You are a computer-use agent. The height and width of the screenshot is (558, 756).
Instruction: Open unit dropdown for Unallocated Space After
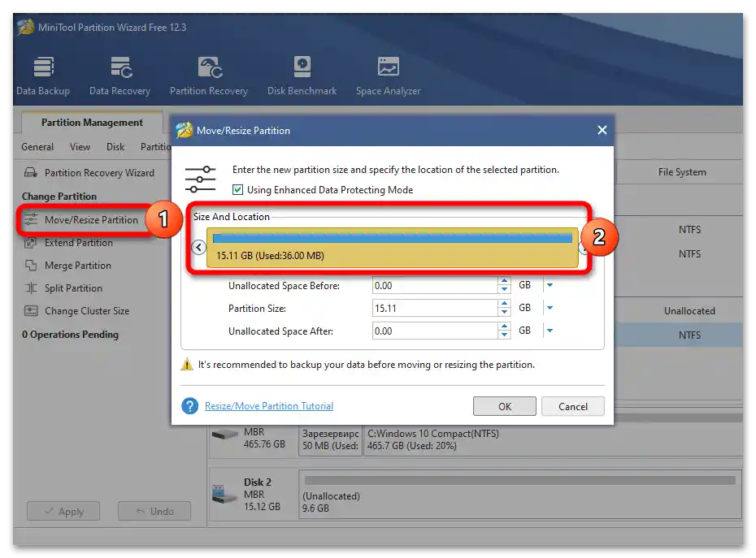click(550, 331)
